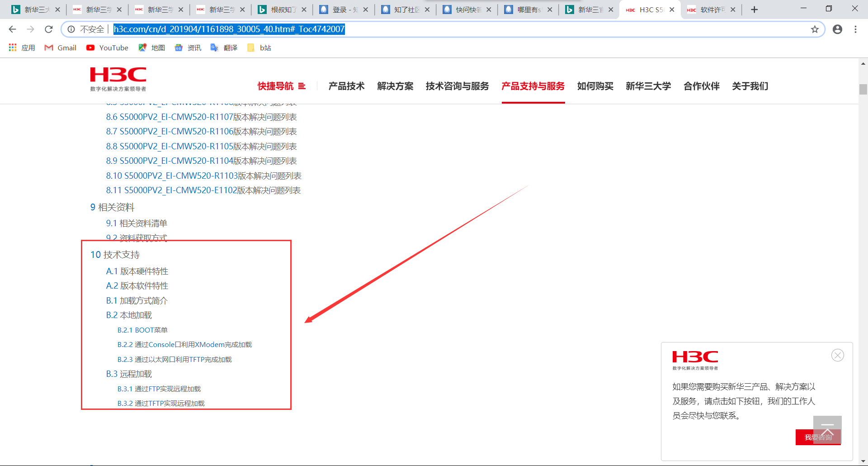868x466 pixels.
Task: Open the 应用 apps shortcut
Action: click(x=22, y=48)
